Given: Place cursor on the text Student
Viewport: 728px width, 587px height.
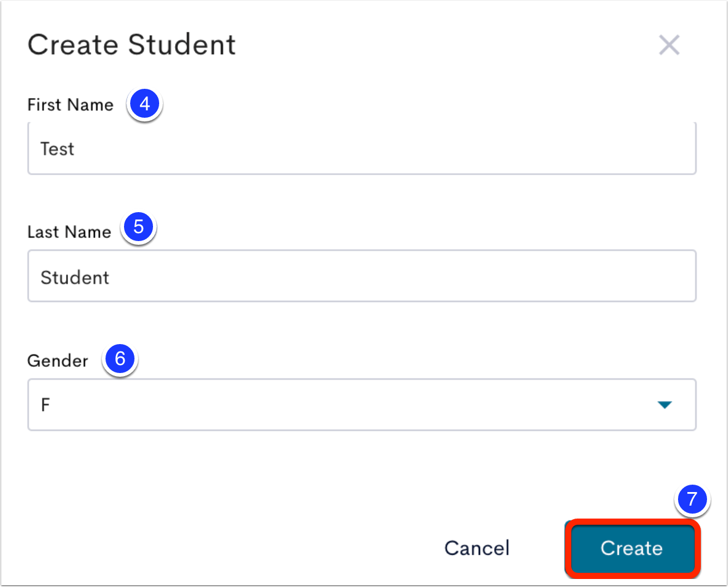Looking at the screenshot, I should (75, 277).
